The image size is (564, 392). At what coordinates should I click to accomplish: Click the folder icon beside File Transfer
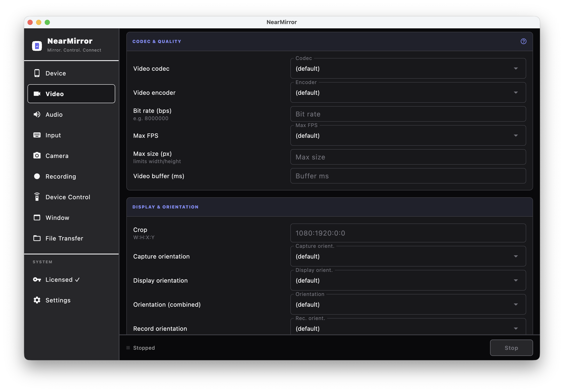37,238
